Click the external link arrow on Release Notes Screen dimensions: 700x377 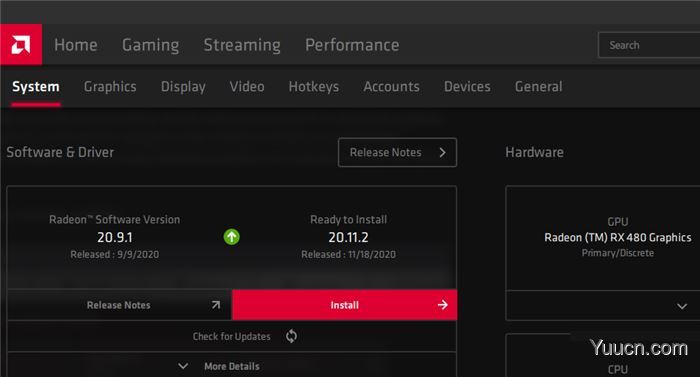216,305
